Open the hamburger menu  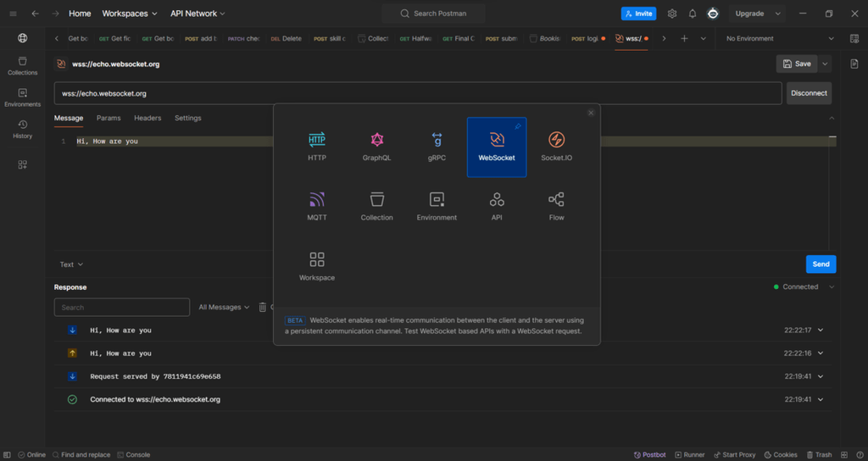pos(13,14)
